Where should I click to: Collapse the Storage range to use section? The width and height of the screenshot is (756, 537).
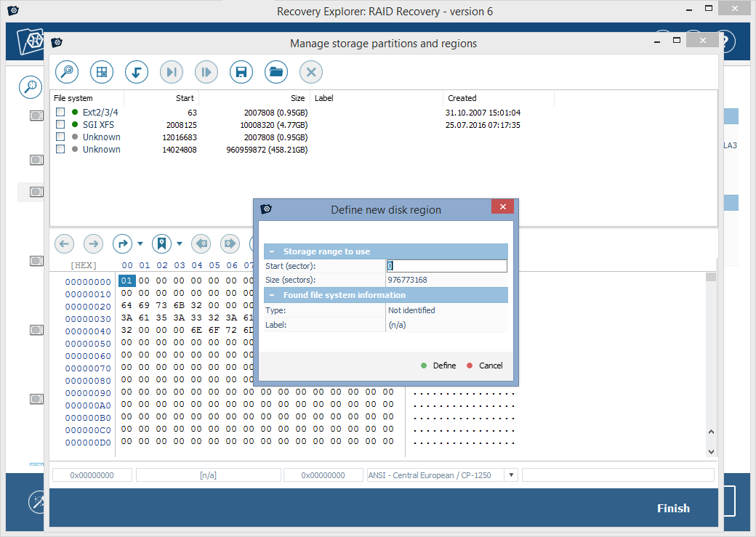pyautogui.click(x=272, y=251)
